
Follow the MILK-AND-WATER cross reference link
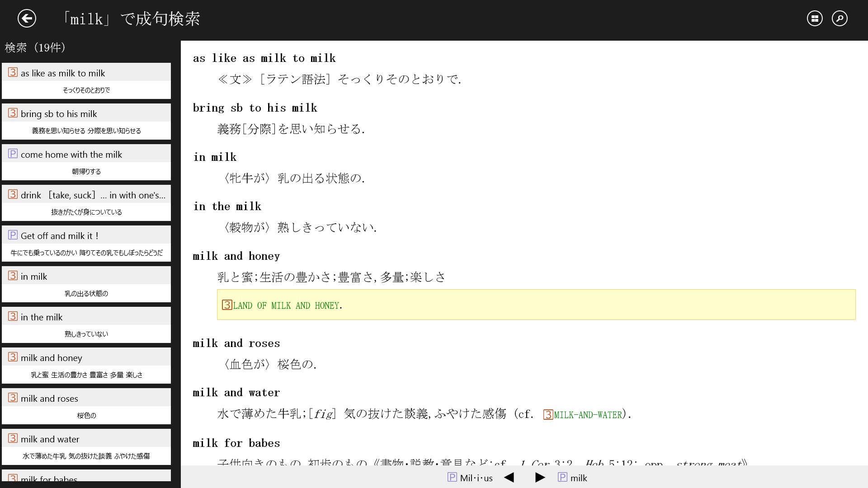(588, 415)
